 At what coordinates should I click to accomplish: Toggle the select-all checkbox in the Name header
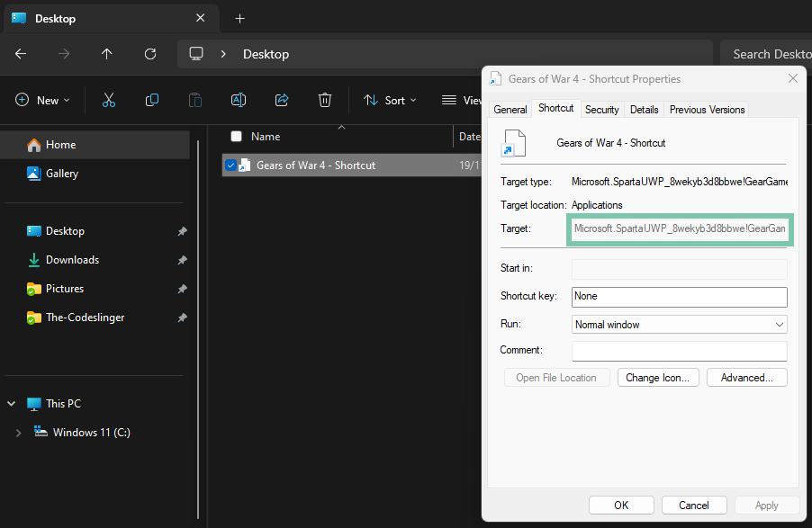(235, 136)
